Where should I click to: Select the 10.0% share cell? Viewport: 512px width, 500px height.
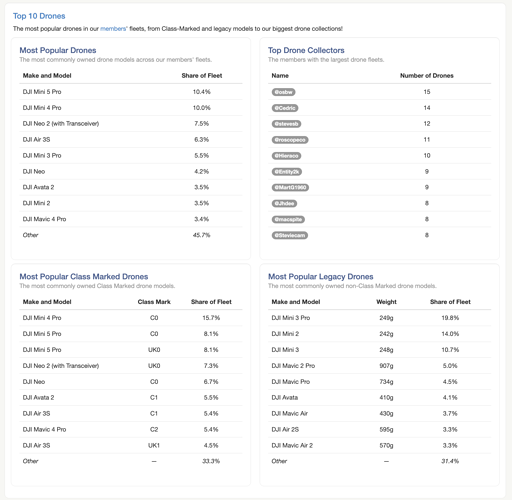[x=202, y=108]
